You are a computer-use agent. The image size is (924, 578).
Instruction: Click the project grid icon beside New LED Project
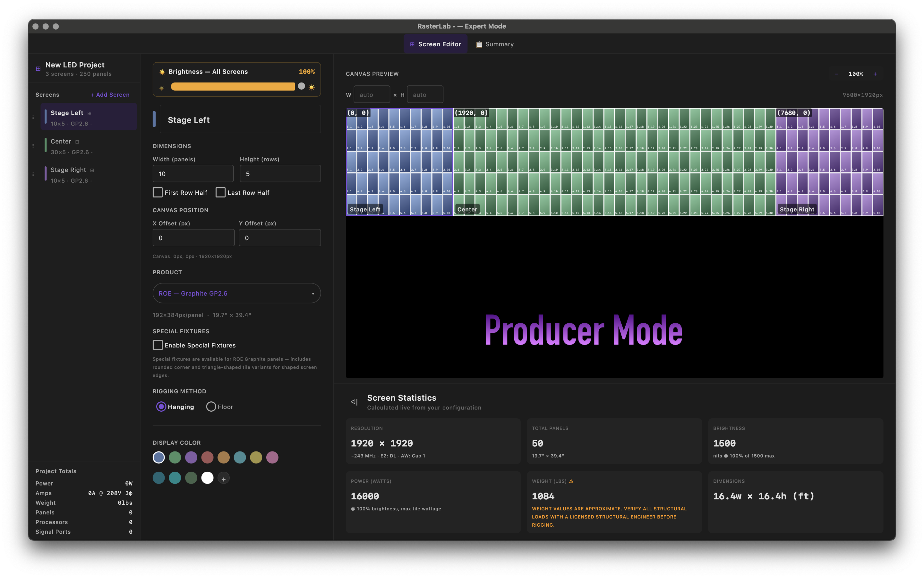pos(38,69)
